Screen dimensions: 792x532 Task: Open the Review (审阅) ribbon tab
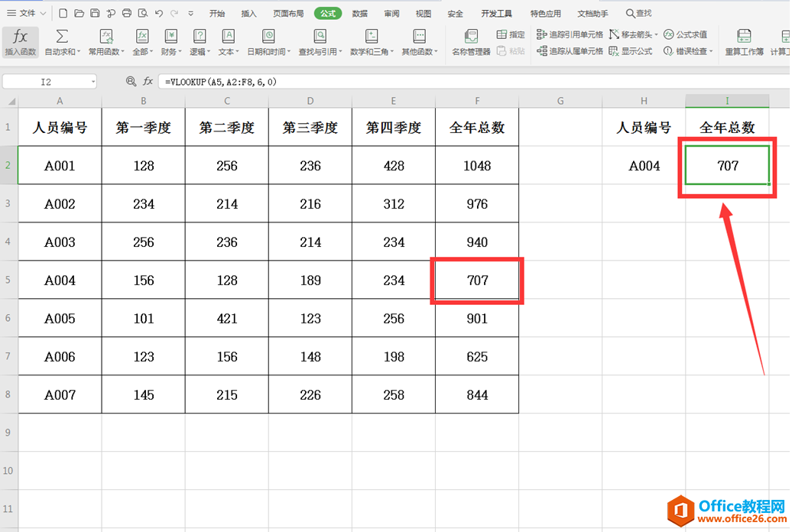(391, 14)
